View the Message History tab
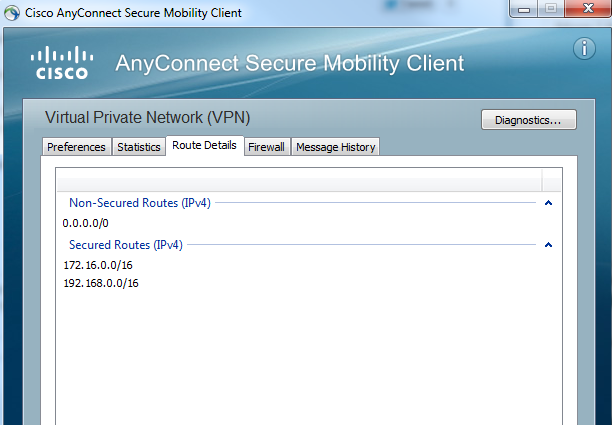Screen dimensions: 612x425 (336, 147)
